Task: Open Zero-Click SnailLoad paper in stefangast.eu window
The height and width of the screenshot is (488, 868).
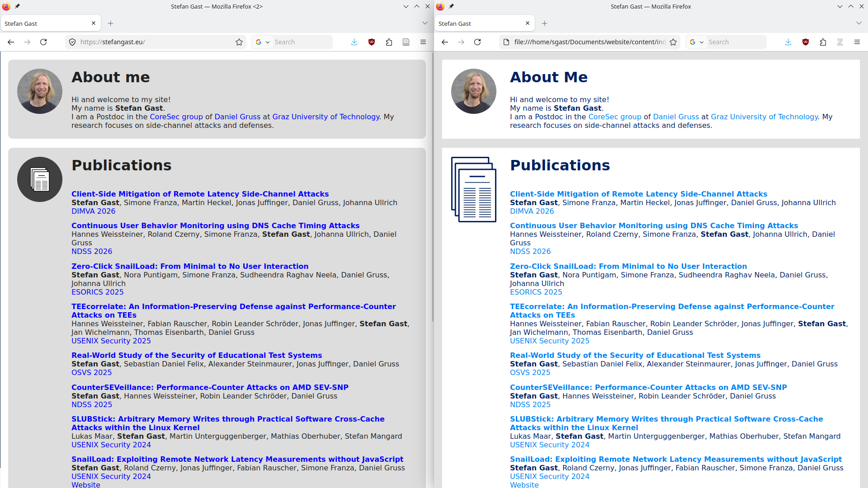Action: coord(190,266)
